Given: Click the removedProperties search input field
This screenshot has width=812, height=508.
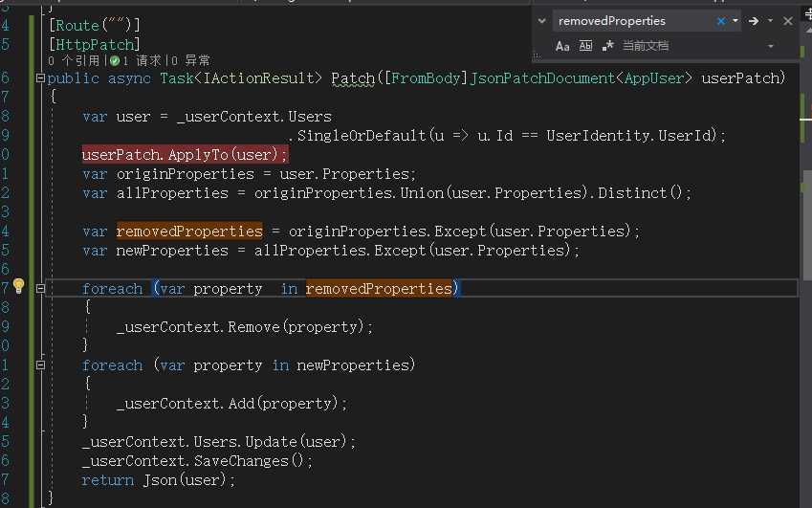Looking at the screenshot, I should click(634, 21).
